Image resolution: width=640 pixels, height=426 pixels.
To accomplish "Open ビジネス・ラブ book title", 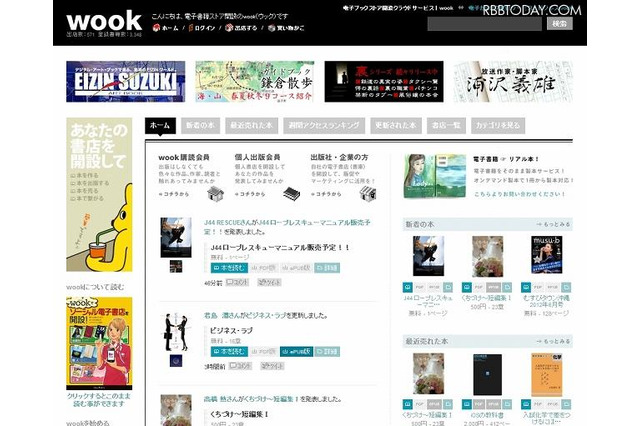I will tap(231, 331).
